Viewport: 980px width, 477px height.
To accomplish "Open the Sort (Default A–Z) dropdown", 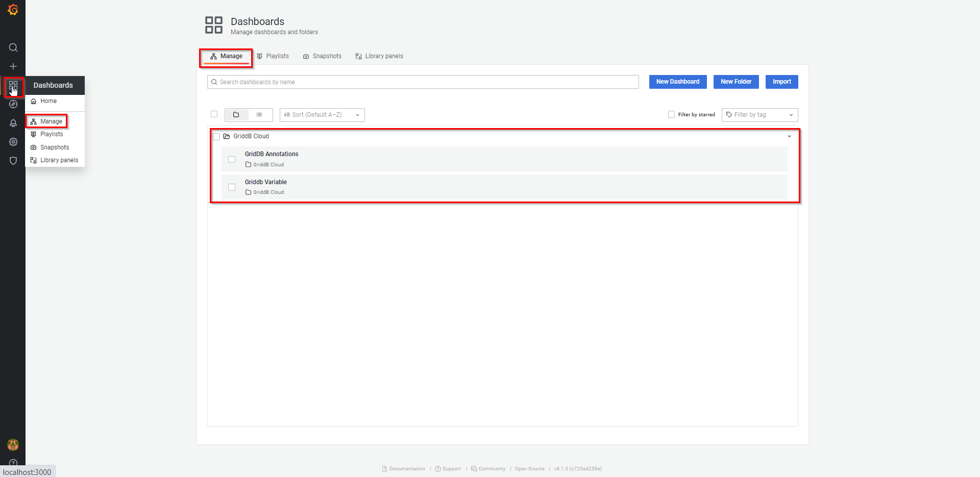I will (x=322, y=115).
